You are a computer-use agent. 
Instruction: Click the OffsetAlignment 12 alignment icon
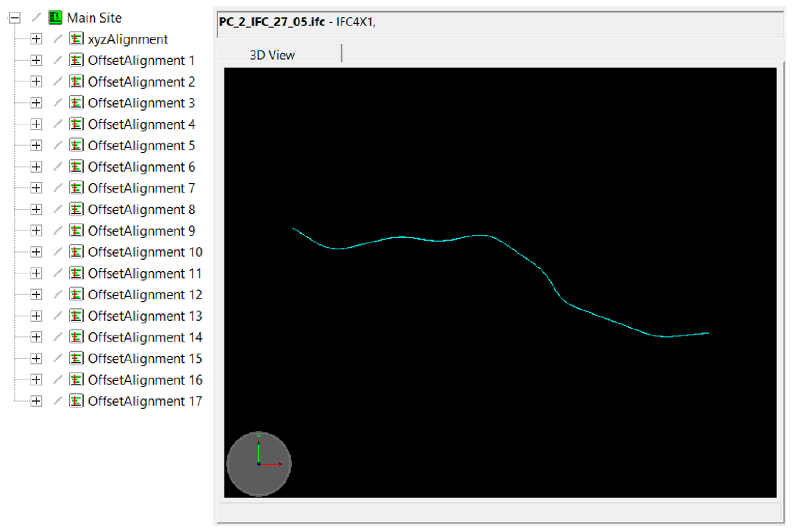(76, 295)
